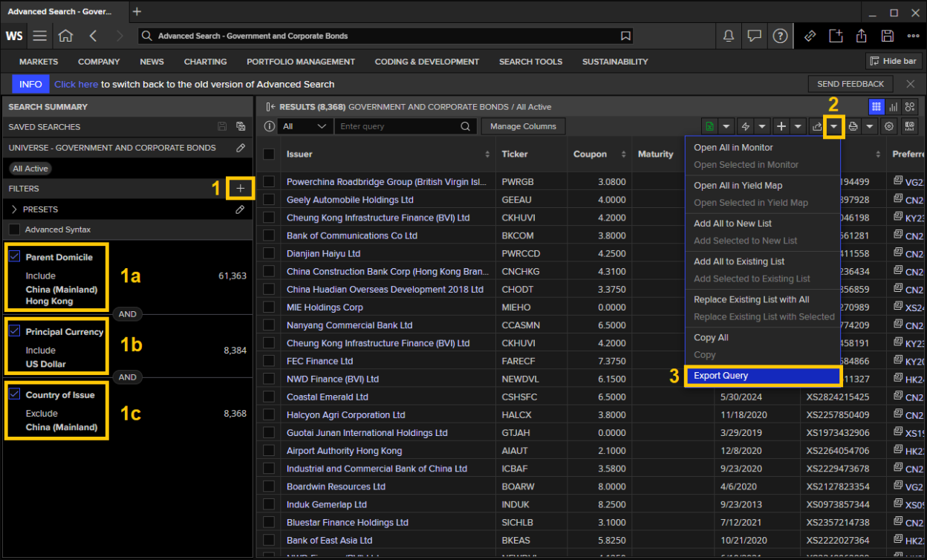The width and height of the screenshot is (927, 560).
Task: Open the All category dropdown above results
Action: click(x=305, y=126)
